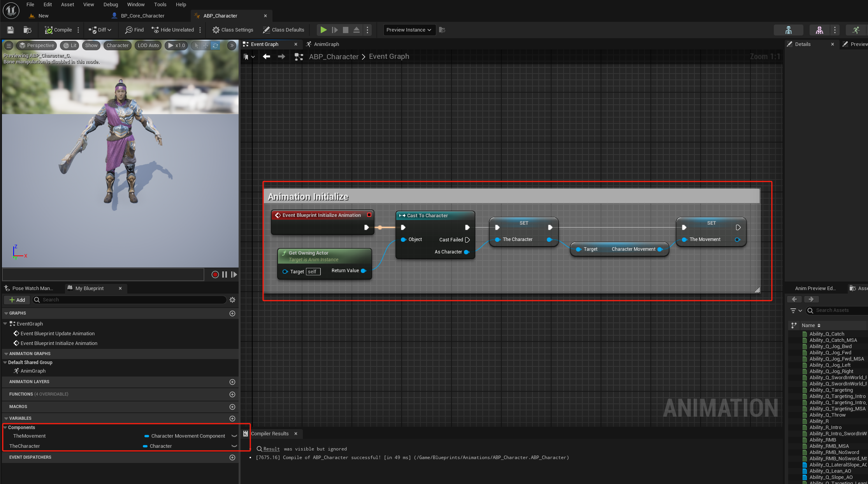The width and height of the screenshot is (868, 484).
Task: Add a new variable with the plus icon
Action: point(232,419)
